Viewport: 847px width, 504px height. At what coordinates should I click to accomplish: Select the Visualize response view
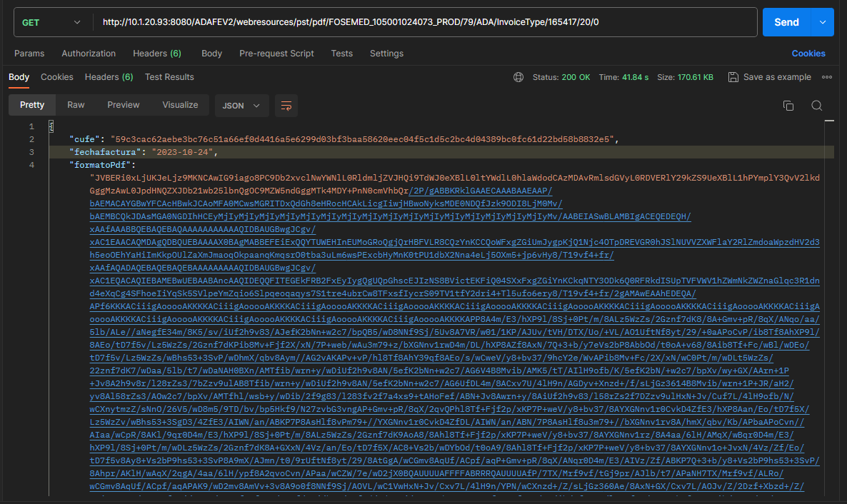tap(180, 105)
